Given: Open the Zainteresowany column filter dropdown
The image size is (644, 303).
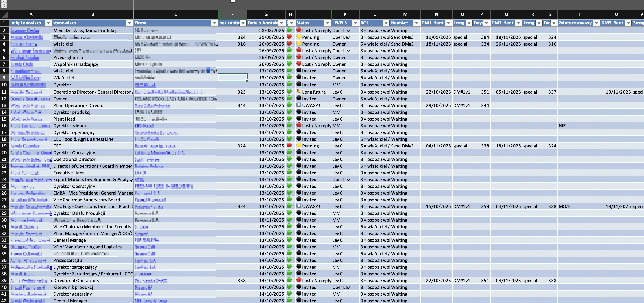Looking at the screenshot, I should [596, 23].
